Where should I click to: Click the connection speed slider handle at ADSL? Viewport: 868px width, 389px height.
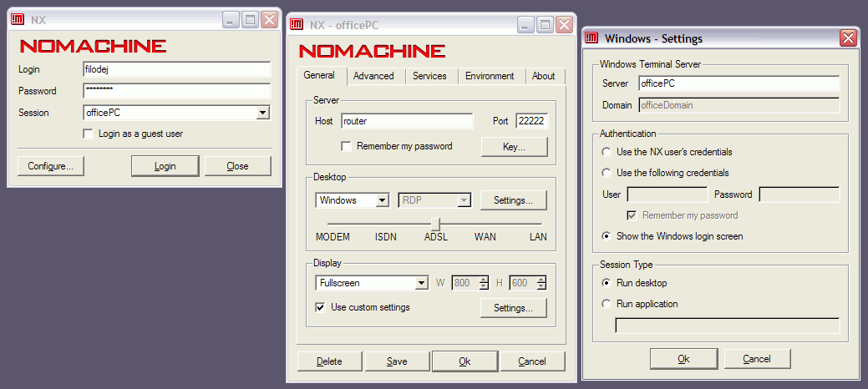(435, 224)
